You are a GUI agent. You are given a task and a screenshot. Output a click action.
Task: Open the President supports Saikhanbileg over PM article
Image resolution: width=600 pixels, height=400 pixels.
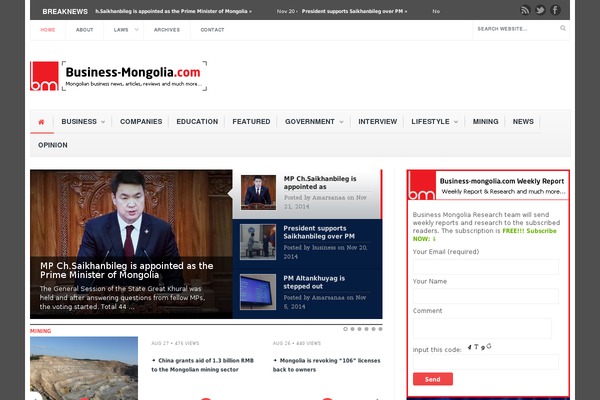click(319, 232)
